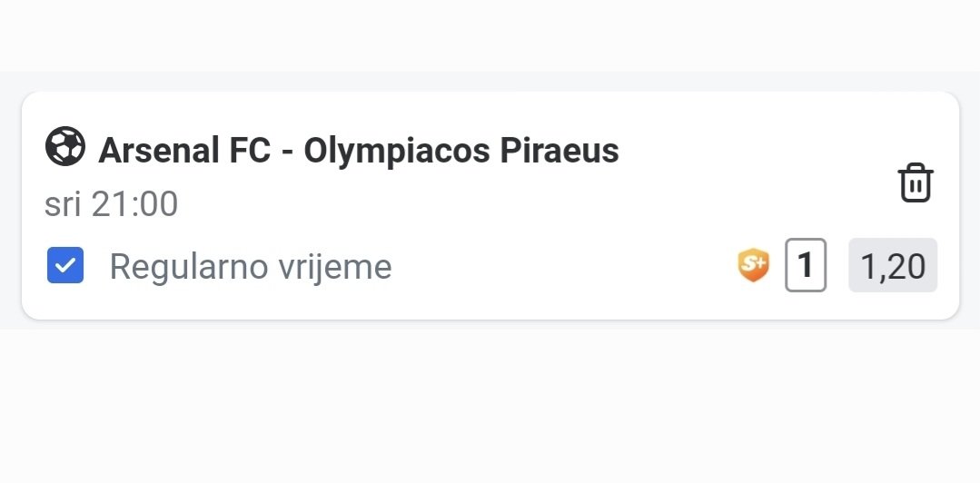Click the home win 1 outcome box
The height and width of the screenshot is (483, 980).
(x=806, y=265)
